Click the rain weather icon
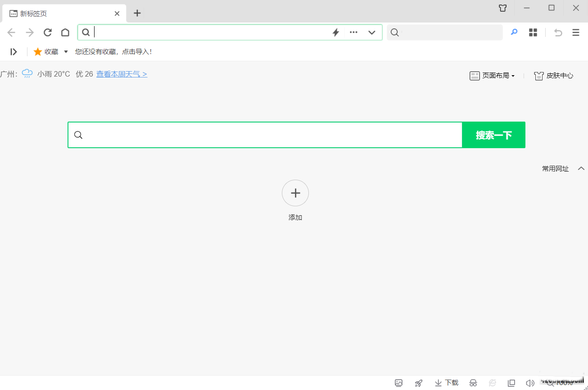 27,74
